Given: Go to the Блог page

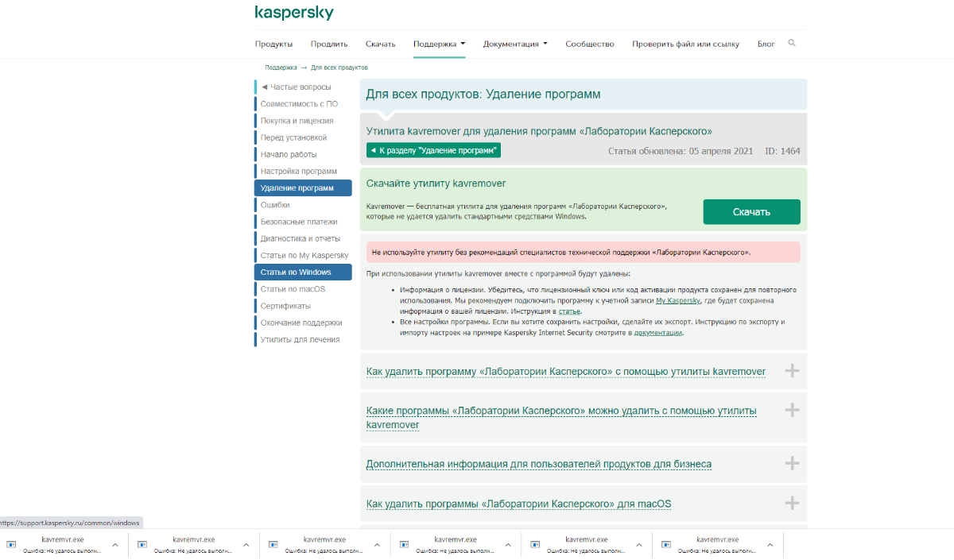Looking at the screenshot, I should click(x=766, y=44).
